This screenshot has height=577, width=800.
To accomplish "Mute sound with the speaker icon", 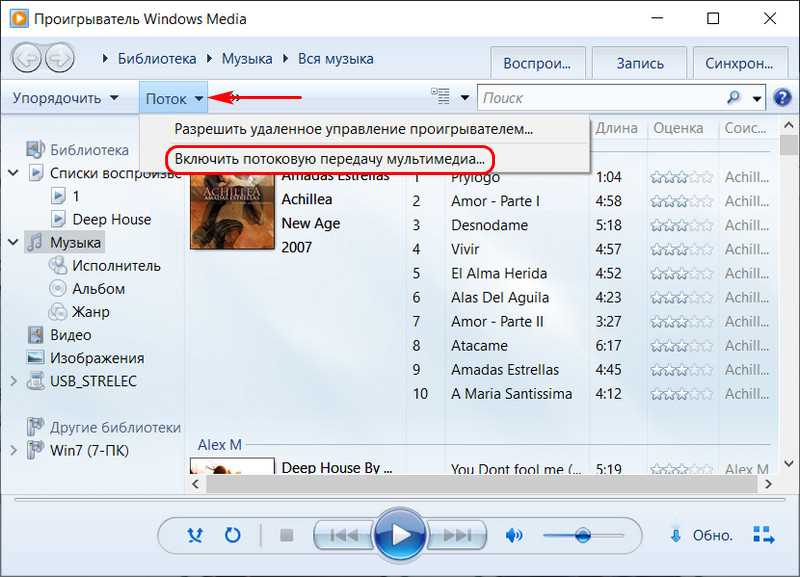I will click(x=514, y=535).
